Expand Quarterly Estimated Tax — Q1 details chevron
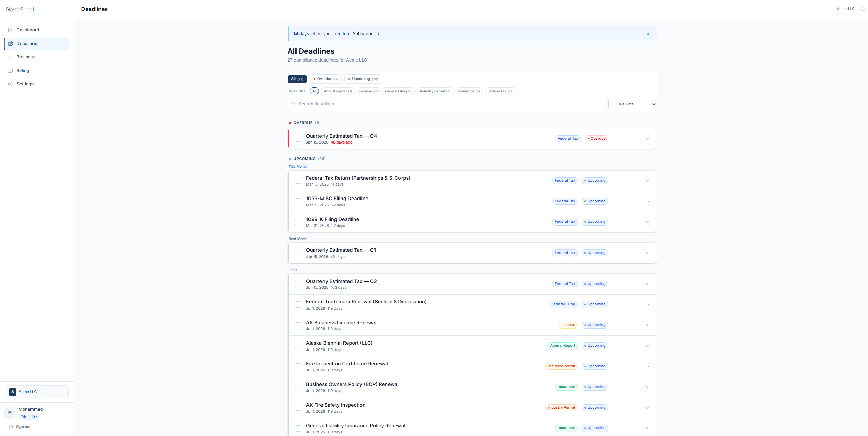The width and height of the screenshot is (868, 436). pyautogui.click(x=648, y=253)
